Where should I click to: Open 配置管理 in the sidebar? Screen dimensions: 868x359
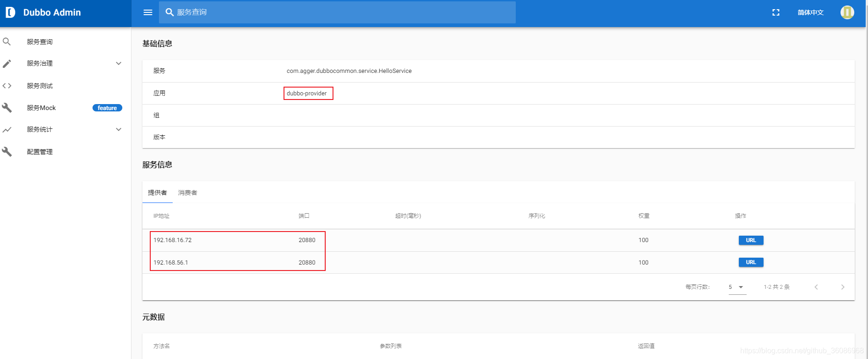point(40,152)
